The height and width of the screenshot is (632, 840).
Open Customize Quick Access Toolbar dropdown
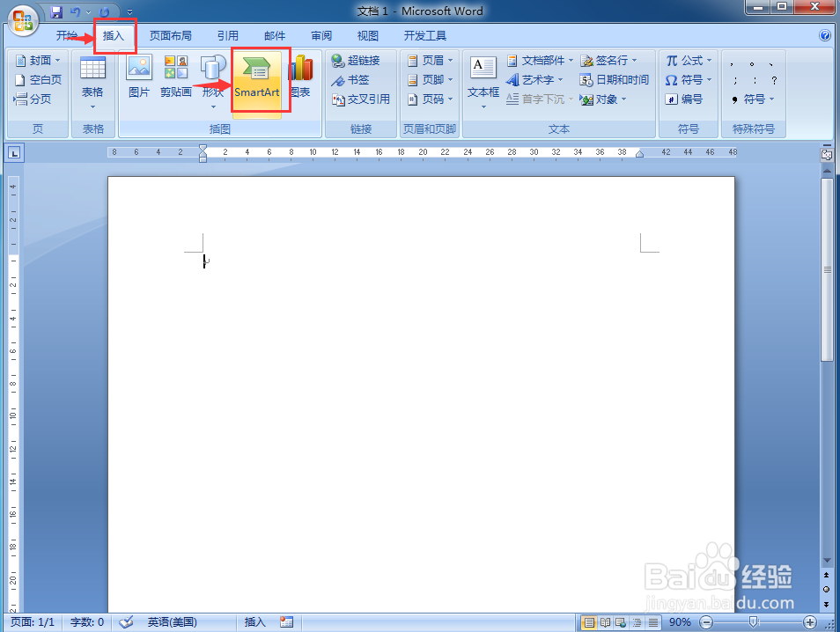pos(129,11)
